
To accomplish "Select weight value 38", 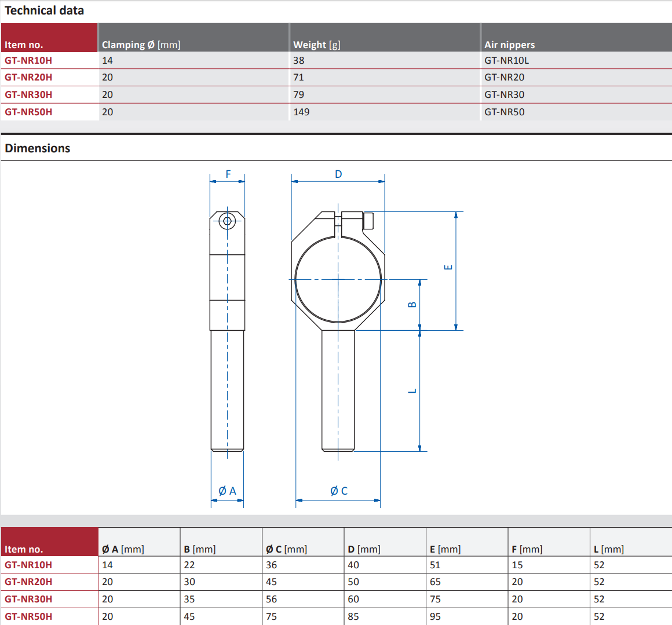I will tap(299, 60).
